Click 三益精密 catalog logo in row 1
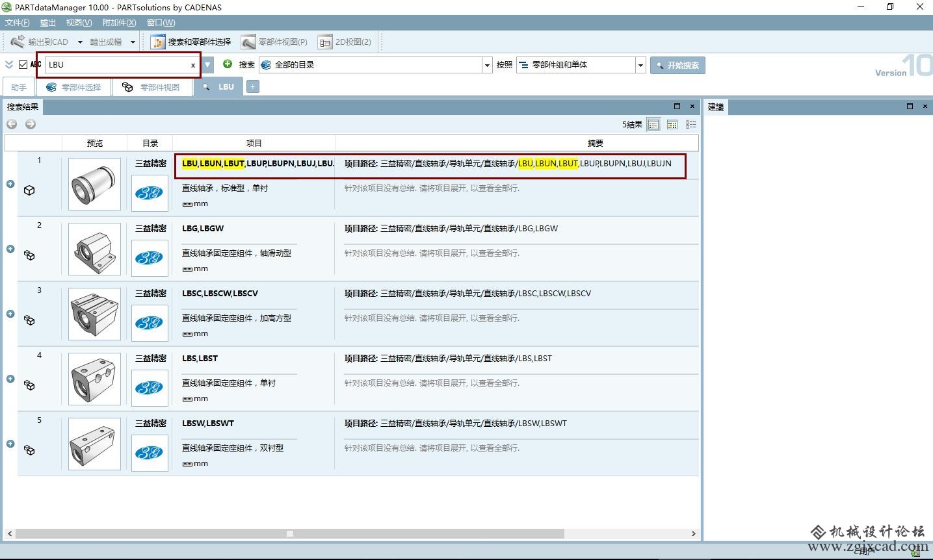The height and width of the screenshot is (560, 933). click(150, 193)
